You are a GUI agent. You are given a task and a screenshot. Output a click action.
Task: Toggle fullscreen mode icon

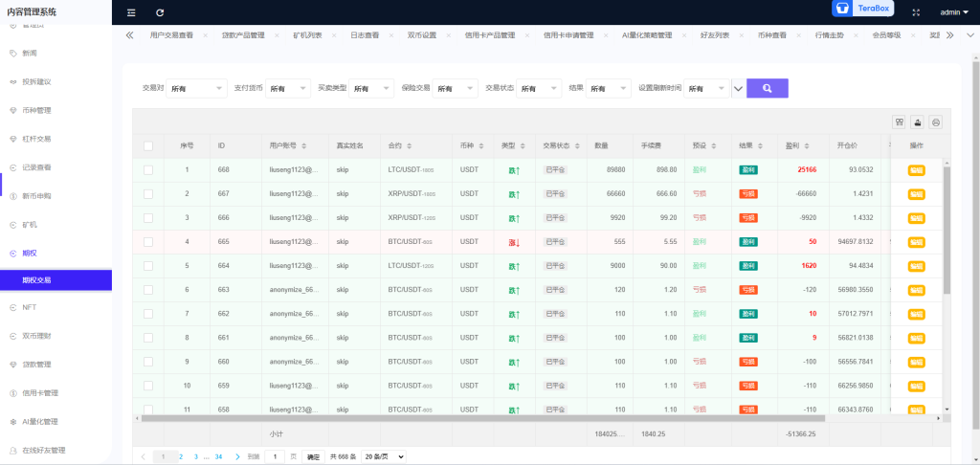click(x=916, y=12)
